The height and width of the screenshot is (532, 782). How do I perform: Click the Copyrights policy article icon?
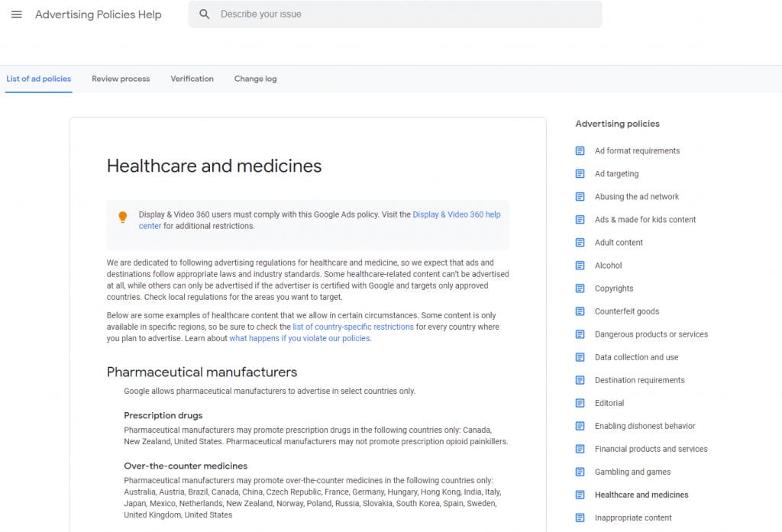[581, 288]
